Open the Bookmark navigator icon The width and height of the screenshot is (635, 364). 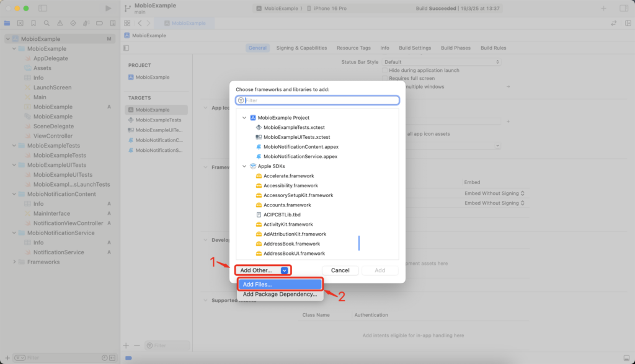(x=33, y=22)
